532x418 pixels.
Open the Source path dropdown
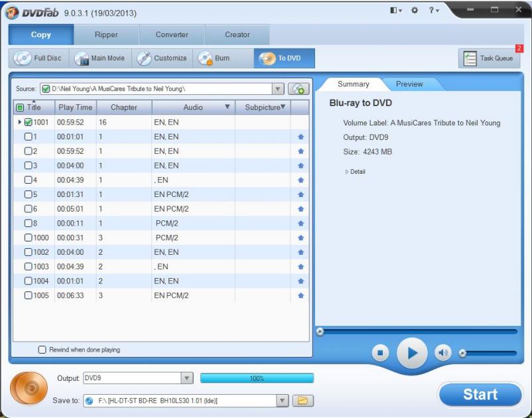coord(278,89)
